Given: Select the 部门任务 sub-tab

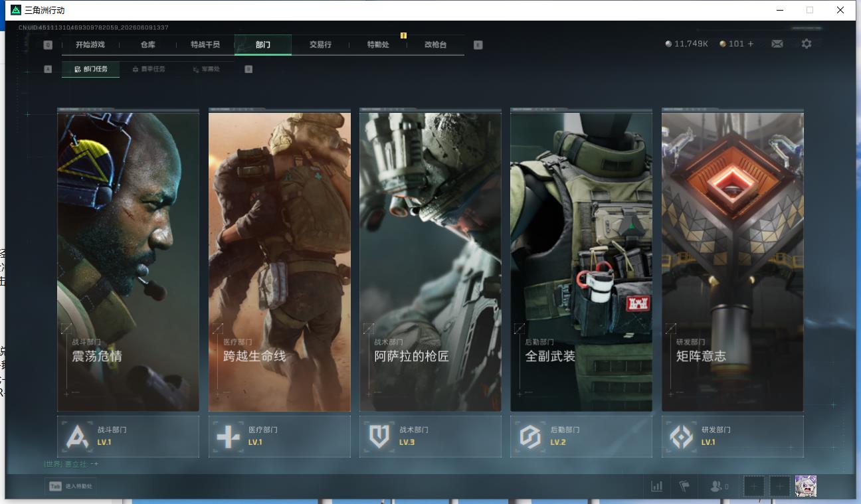Looking at the screenshot, I should pyautogui.click(x=91, y=69).
